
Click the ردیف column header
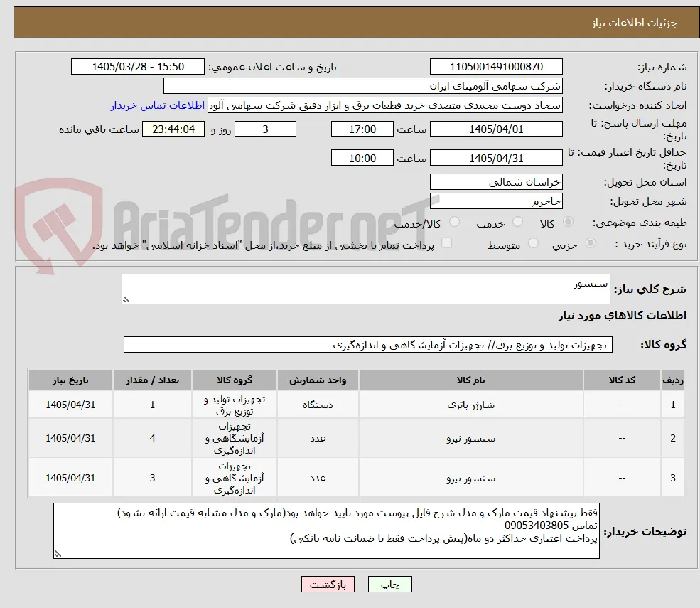click(673, 380)
